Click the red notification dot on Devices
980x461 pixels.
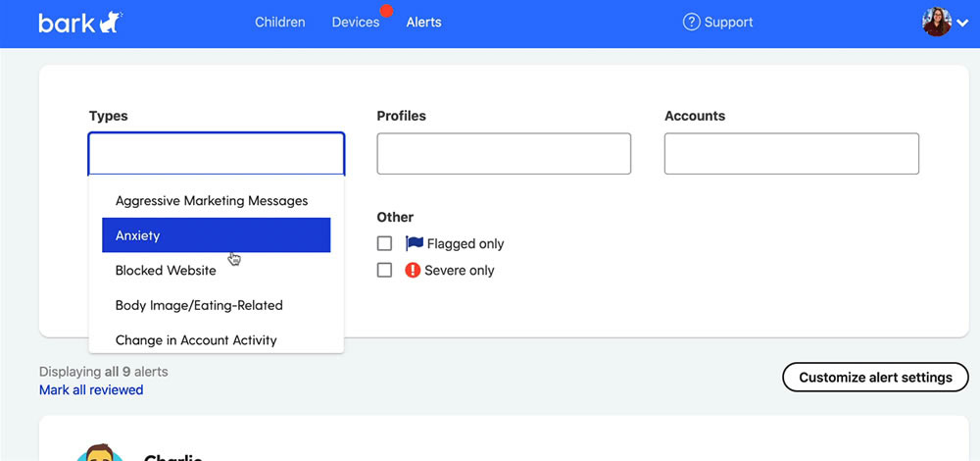tap(386, 11)
